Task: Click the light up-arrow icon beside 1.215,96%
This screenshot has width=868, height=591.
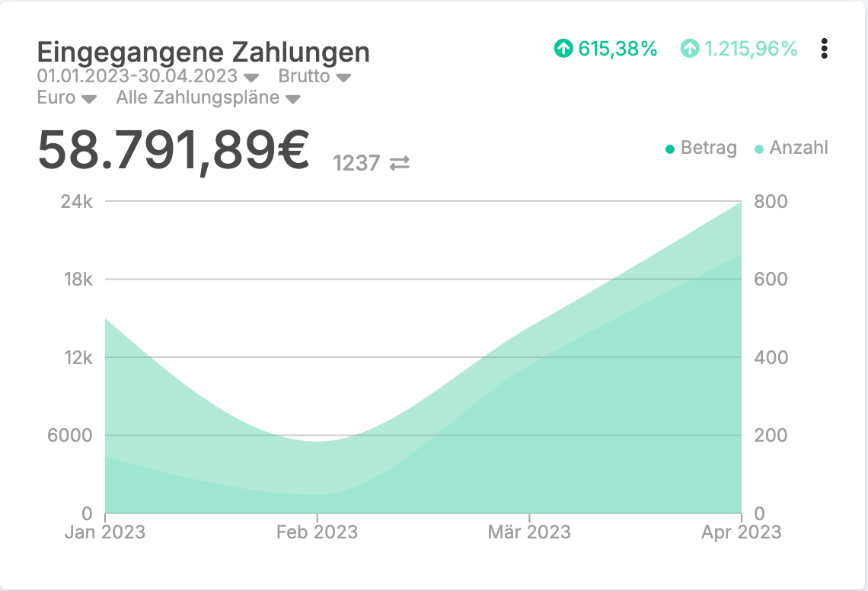Action: [x=689, y=49]
